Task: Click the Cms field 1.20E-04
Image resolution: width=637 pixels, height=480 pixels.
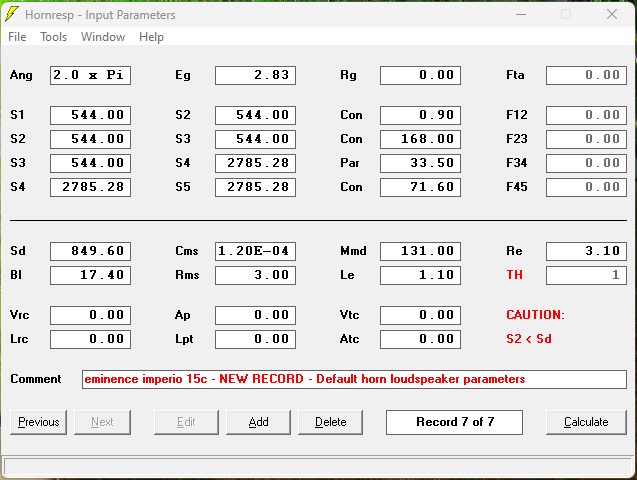Action: pos(256,251)
